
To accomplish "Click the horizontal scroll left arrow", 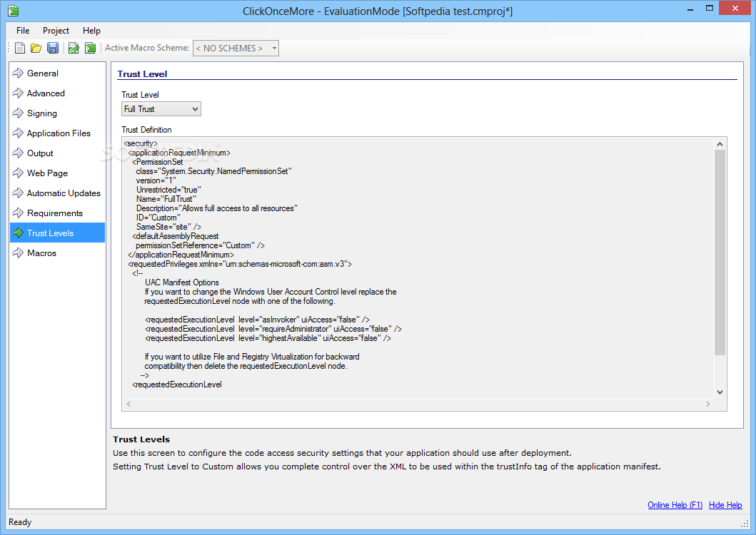I will (x=128, y=404).
